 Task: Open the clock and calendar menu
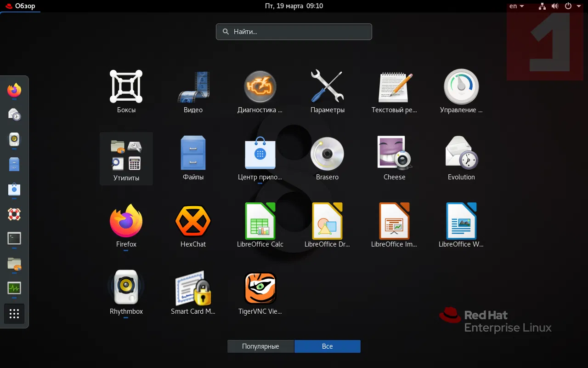294,6
